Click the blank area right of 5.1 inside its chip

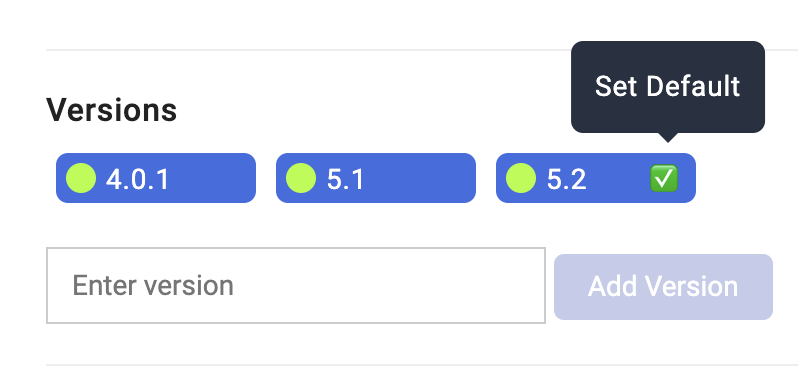point(419,178)
